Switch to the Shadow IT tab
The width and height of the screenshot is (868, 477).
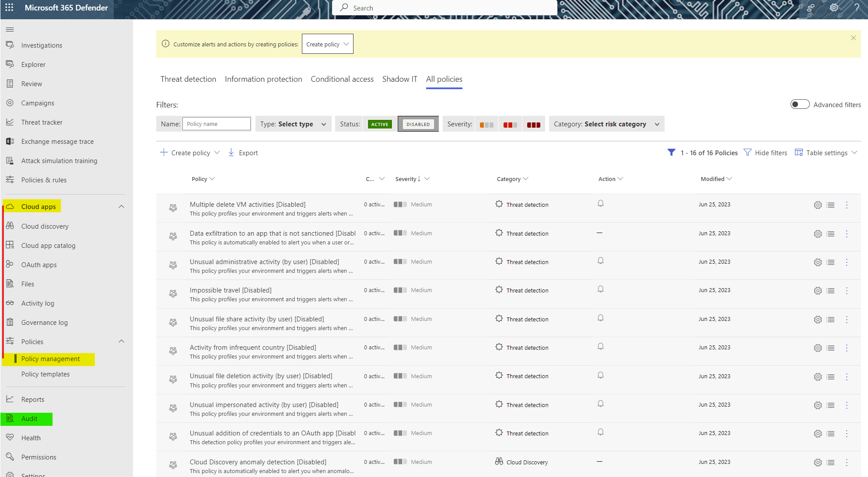pyautogui.click(x=399, y=79)
